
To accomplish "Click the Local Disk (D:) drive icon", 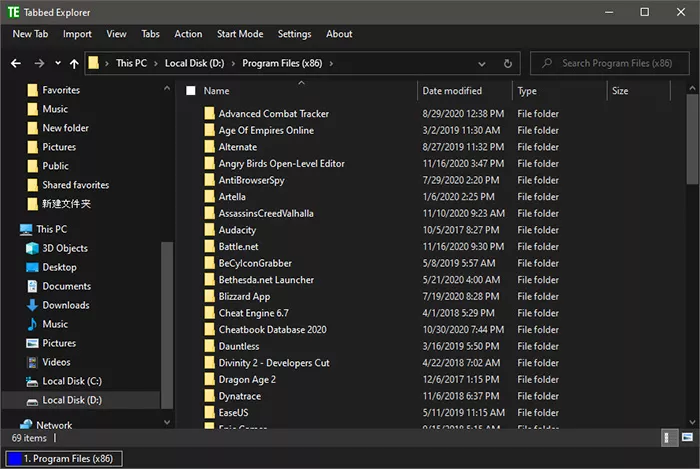I will pos(32,402).
